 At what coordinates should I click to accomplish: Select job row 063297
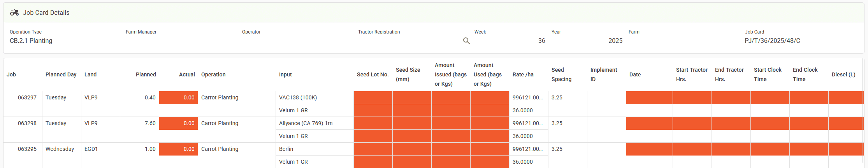click(27, 97)
